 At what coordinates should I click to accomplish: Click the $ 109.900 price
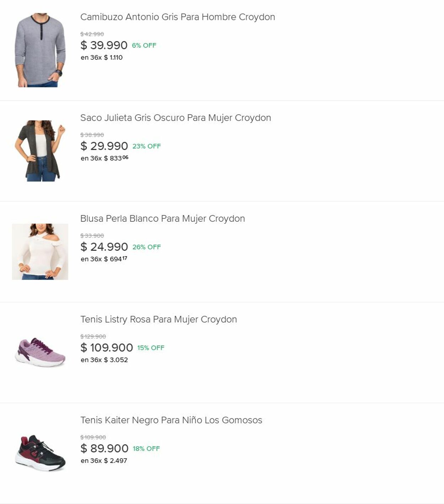coord(107,348)
